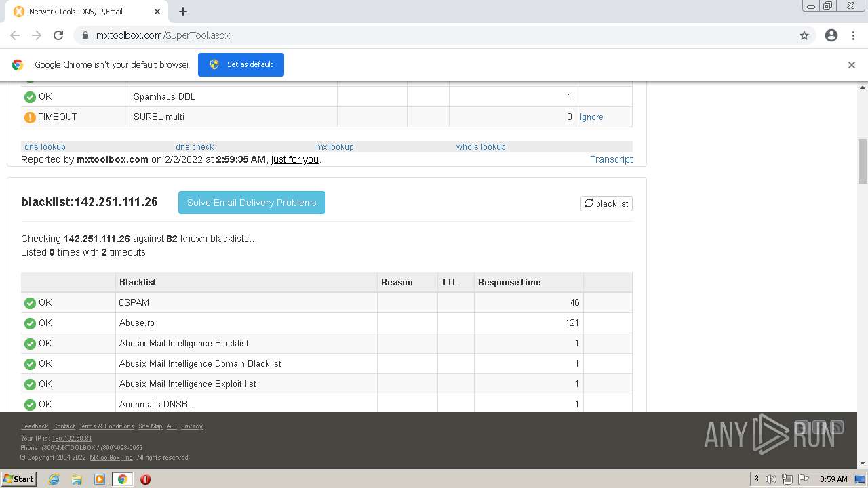Click OK icon for Abusix Domain Blacklist row

30,364
